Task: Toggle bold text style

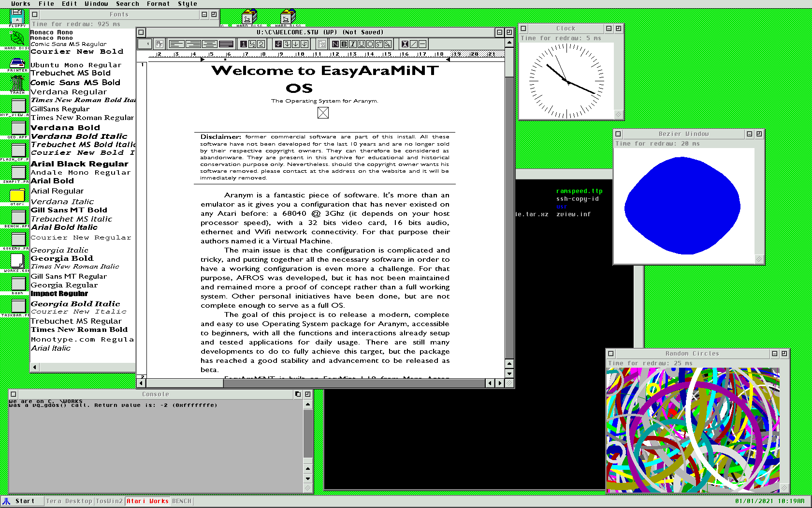Action: [x=344, y=44]
